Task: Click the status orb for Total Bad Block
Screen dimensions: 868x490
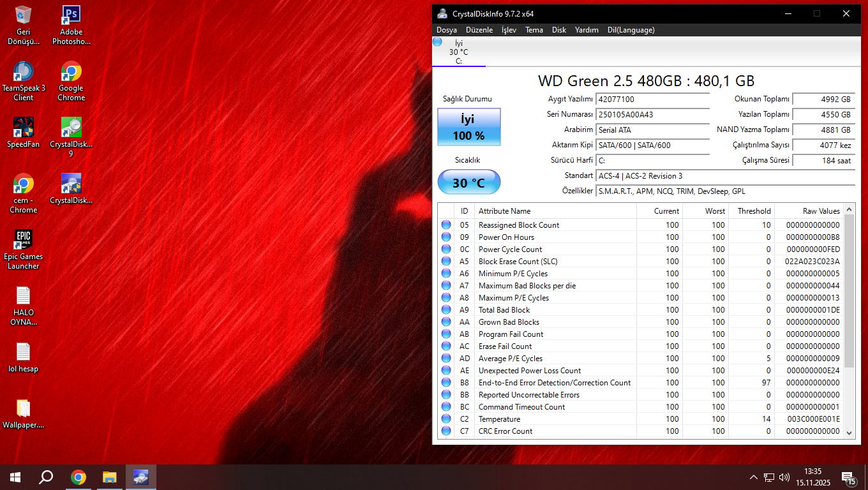Action: pos(445,309)
